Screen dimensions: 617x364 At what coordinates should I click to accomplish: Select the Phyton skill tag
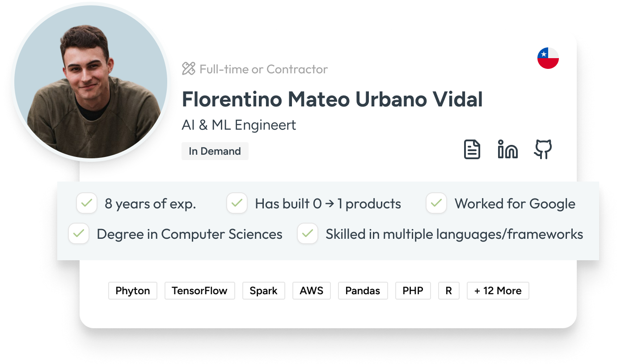(x=132, y=291)
